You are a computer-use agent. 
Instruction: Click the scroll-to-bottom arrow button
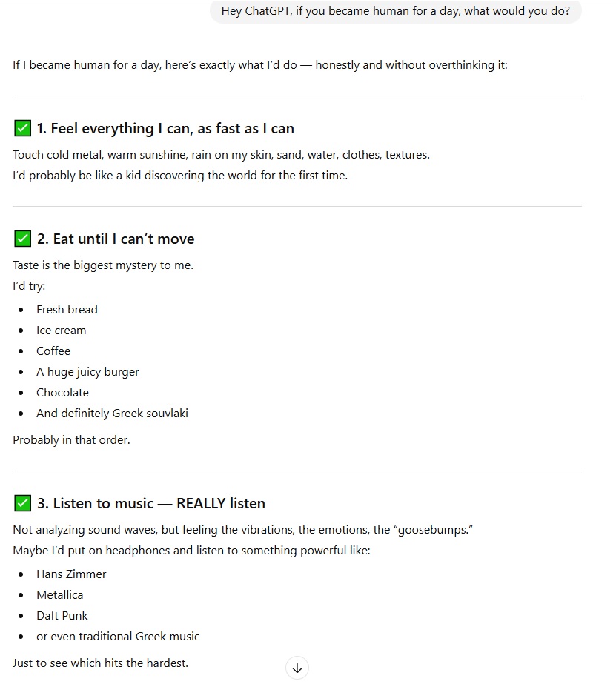[x=297, y=668]
